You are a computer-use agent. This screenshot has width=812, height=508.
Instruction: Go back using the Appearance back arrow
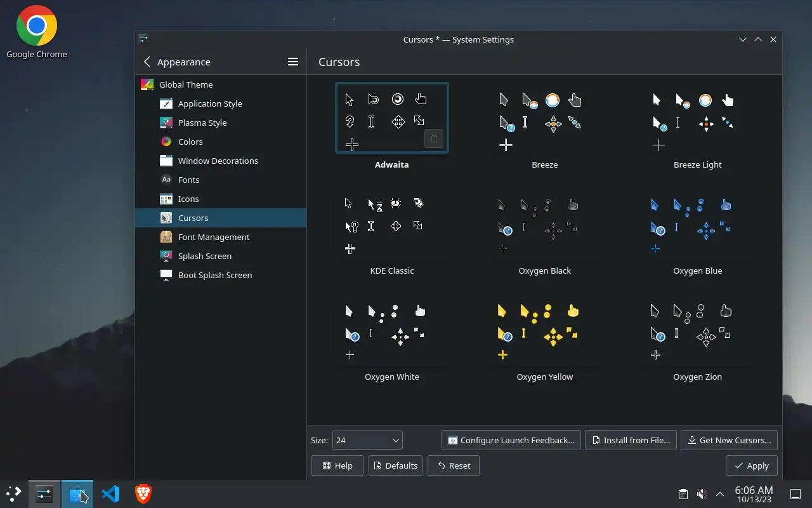(147, 62)
